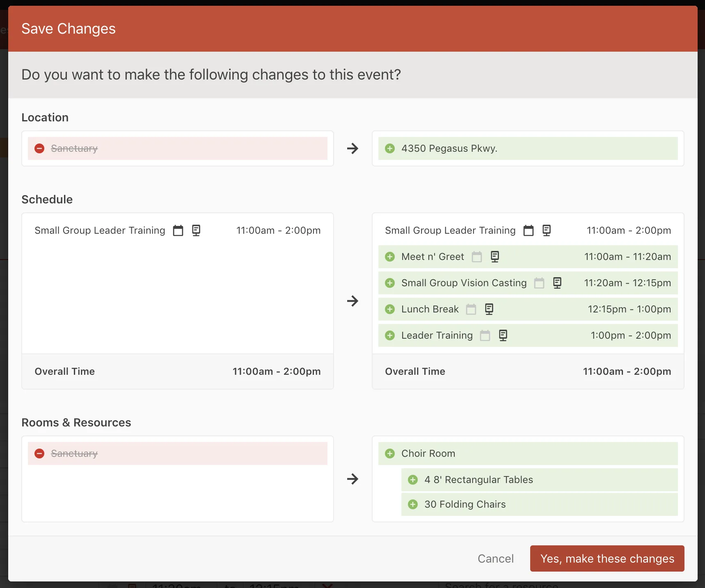Click green plus icon beside 4350 Pegasus Pkwy.

click(x=390, y=148)
